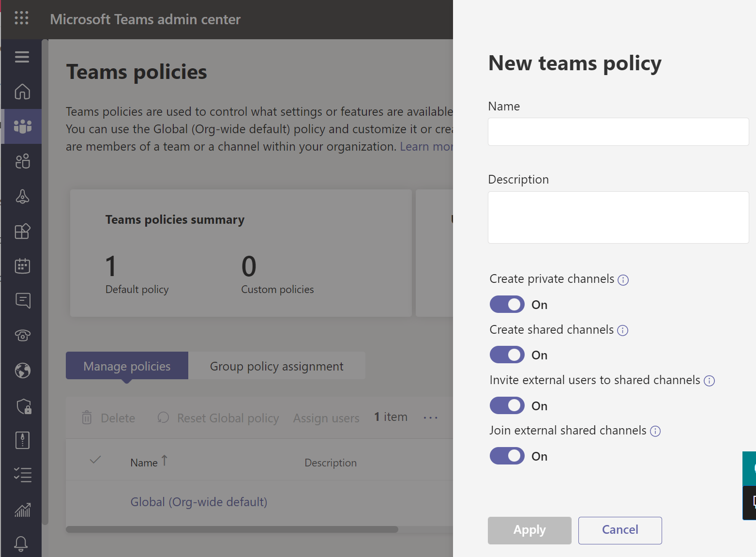Click the Description column header
The height and width of the screenshot is (557, 756).
(331, 463)
